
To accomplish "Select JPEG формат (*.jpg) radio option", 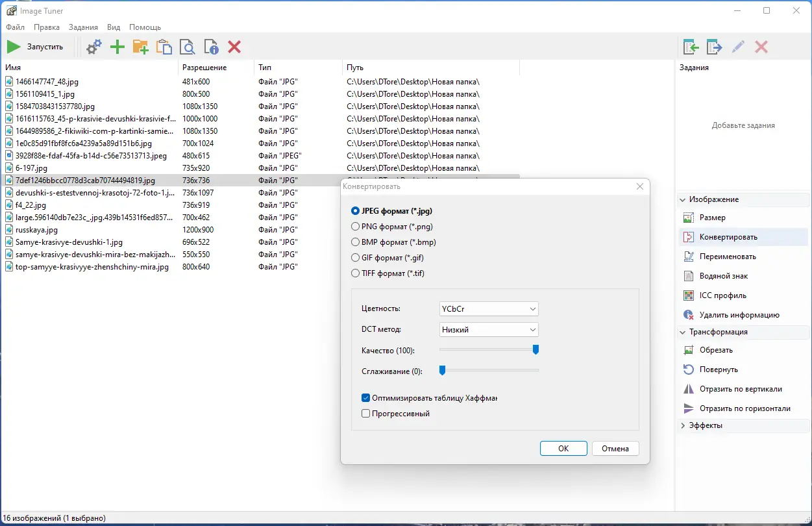I will coord(391,211).
